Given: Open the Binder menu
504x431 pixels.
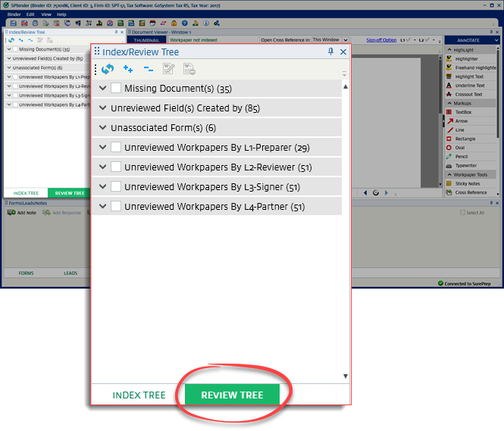Looking at the screenshot, I should click(14, 14).
